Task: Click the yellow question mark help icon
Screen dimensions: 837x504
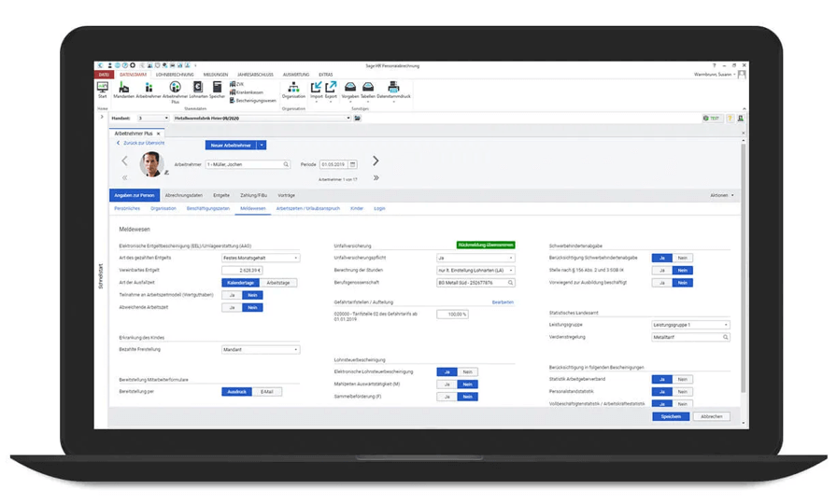Action: pos(730,118)
